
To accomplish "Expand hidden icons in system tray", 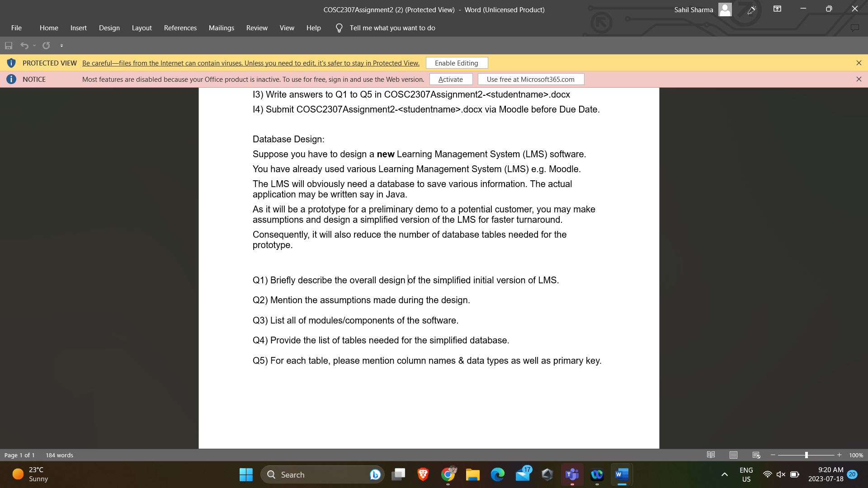I will (724, 474).
